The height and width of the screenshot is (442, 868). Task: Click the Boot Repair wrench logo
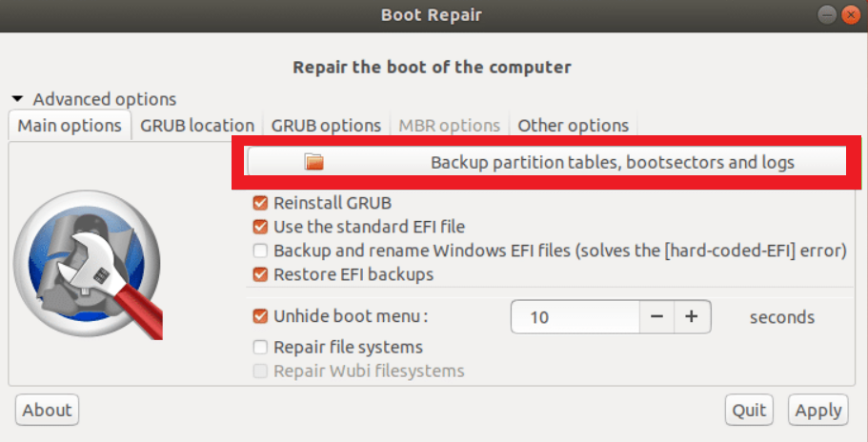[88, 265]
